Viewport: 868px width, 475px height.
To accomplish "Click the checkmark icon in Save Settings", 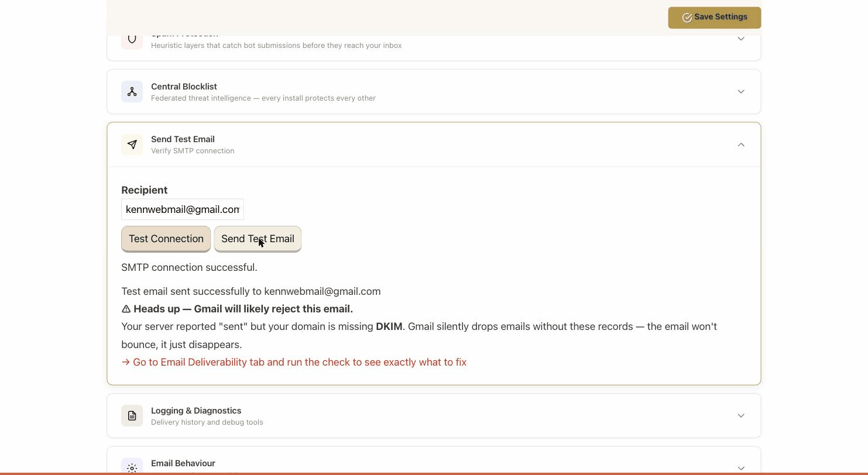I will 687,18.
